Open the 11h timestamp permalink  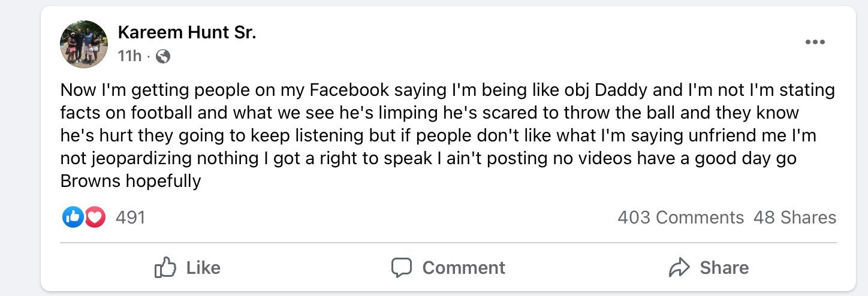pos(129,56)
